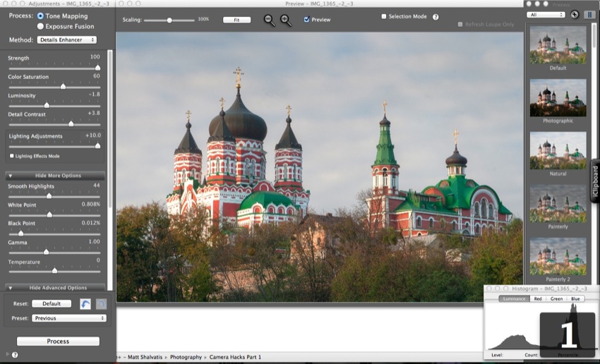Click the Color Saturation slider handle

(63, 86)
